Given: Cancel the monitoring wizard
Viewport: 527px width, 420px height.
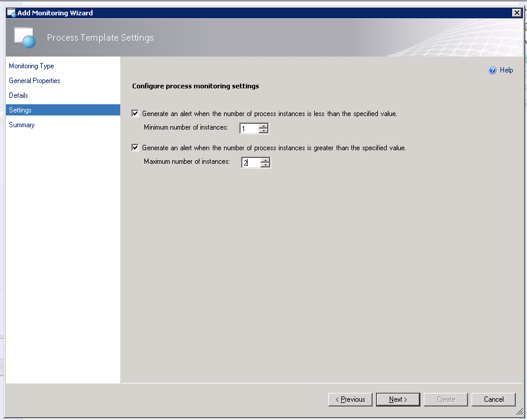Looking at the screenshot, I should pos(493,399).
